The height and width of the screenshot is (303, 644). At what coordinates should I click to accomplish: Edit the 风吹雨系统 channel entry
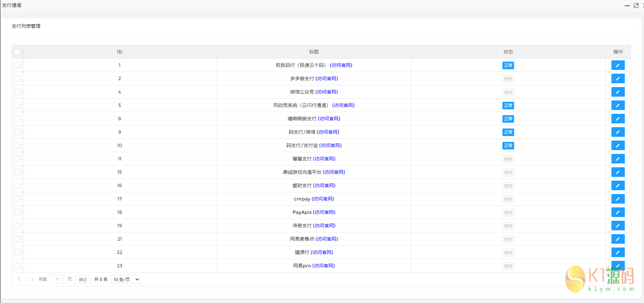pyautogui.click(x=618, y=105)
